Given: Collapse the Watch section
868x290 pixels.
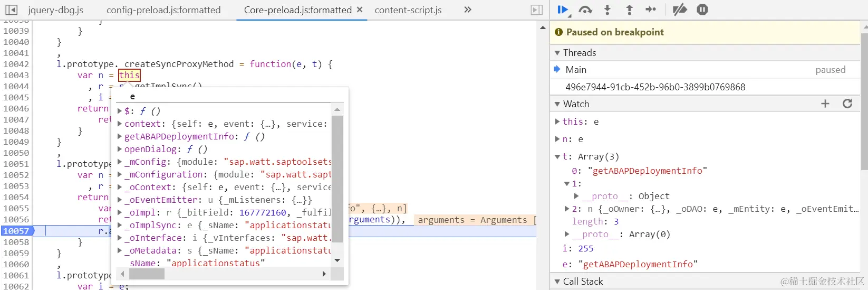Looking at the screenshot, I should [x=557, y=104].
